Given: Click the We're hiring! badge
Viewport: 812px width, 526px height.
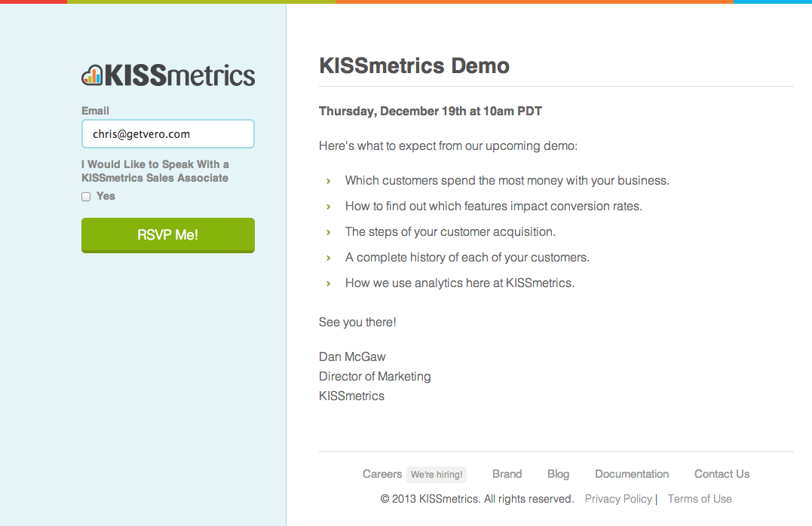Looking at the screenshot, I should pos(437,475).
